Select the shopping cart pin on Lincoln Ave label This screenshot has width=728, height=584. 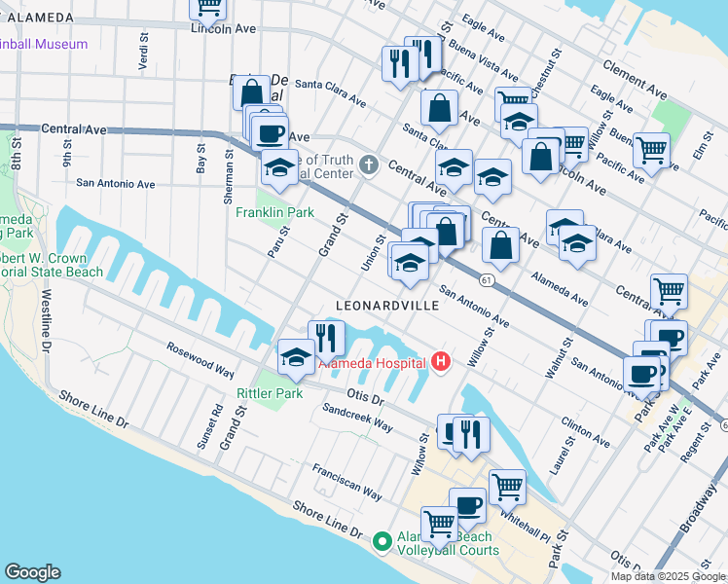click(208, 10)
